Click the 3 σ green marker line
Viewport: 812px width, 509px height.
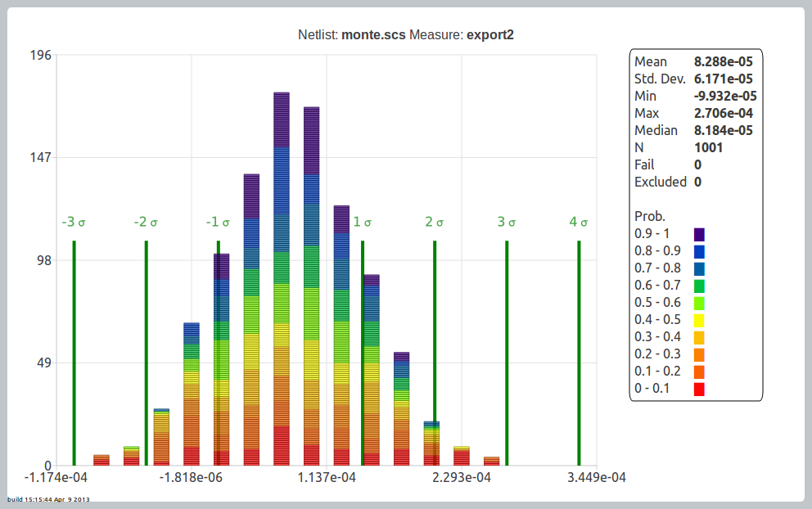(x=507, y=352)
